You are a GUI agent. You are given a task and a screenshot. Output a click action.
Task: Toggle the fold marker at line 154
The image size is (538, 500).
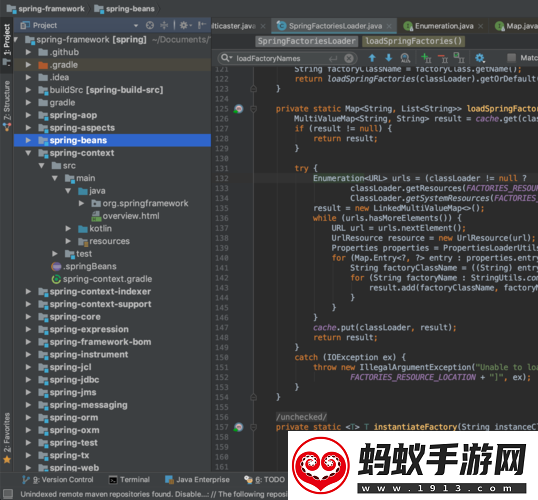(x=254, y=397)
